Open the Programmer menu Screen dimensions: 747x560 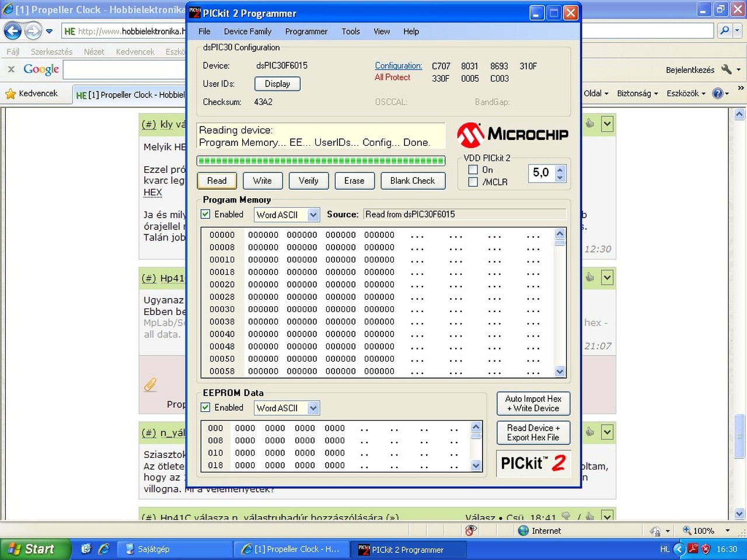(306, 32)
